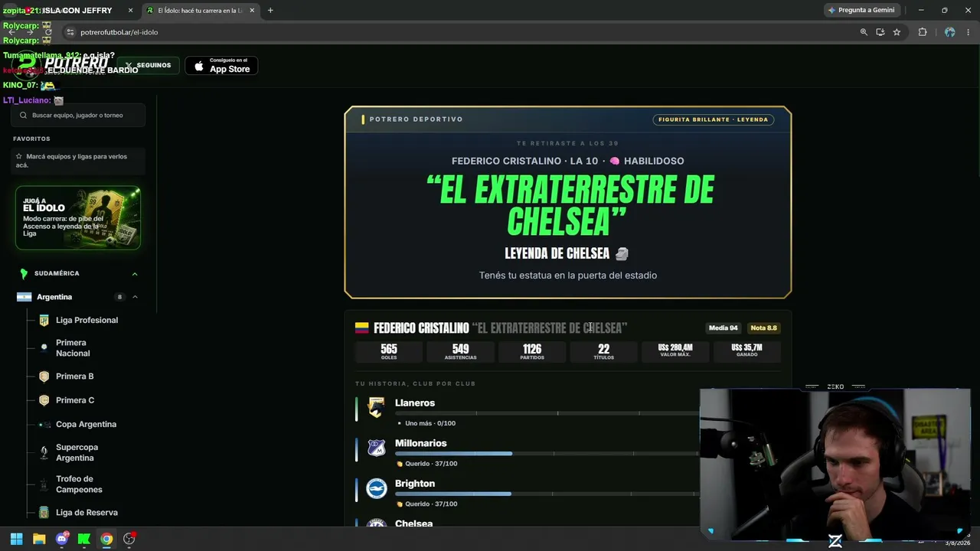Click the App Store download button
Viewport: 980px width, 551px height.
(x=221, y=66)
